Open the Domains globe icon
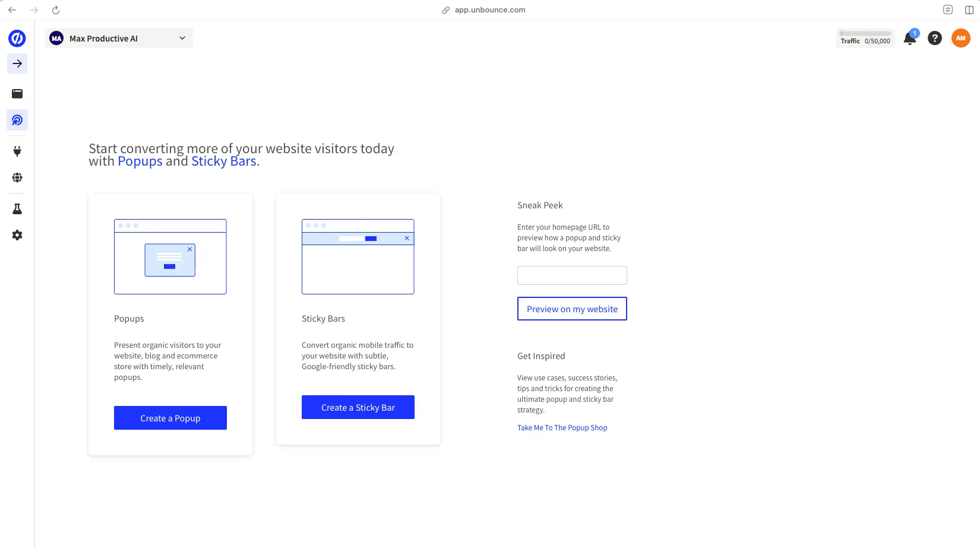 pos(17,177)
